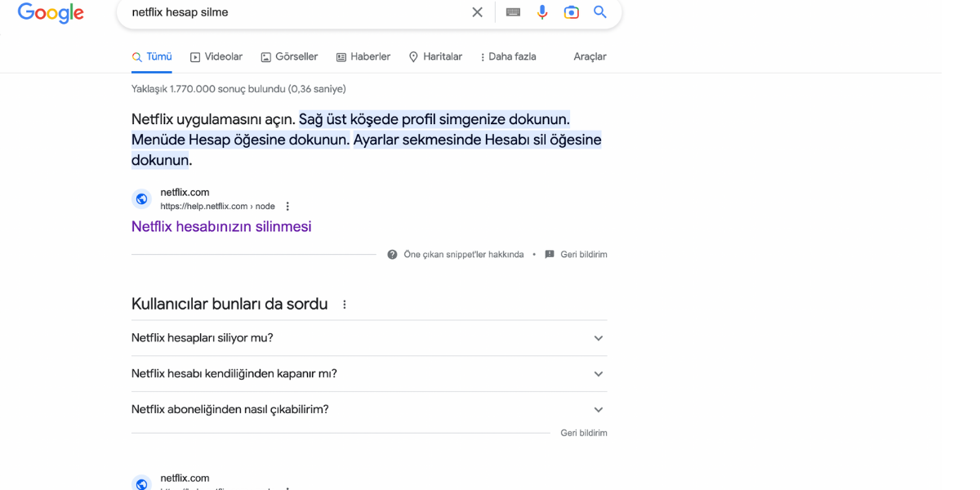
Task: Expand "Netflix aboneliğinden nasıl çıkabilirim?"
Action: pyautogui.click(x=599, y=410)
